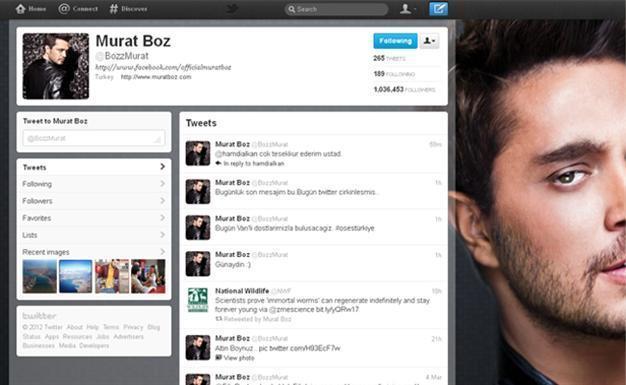This screenshot has width=626, height=385.
Task: Click the avatar on the Altın Boynuz tweet
Action: pyautogui.click(x=198, y=348)
